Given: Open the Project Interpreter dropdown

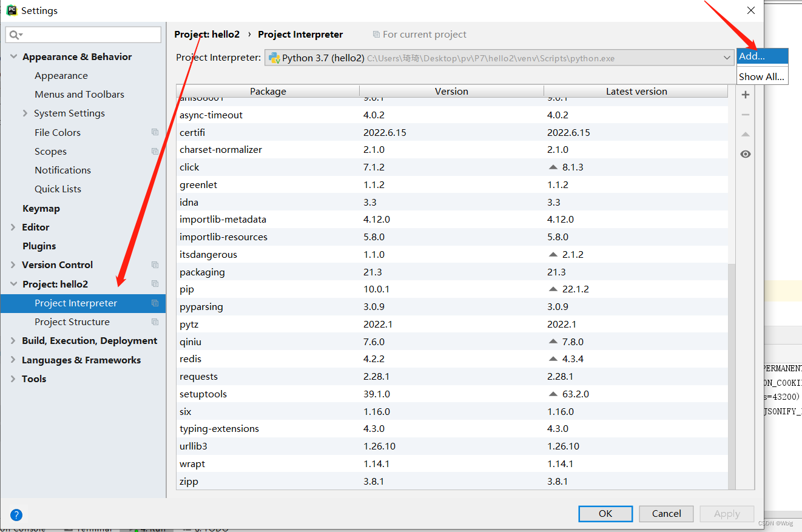Looking at the screenshot, I should [x=727, y=58].
